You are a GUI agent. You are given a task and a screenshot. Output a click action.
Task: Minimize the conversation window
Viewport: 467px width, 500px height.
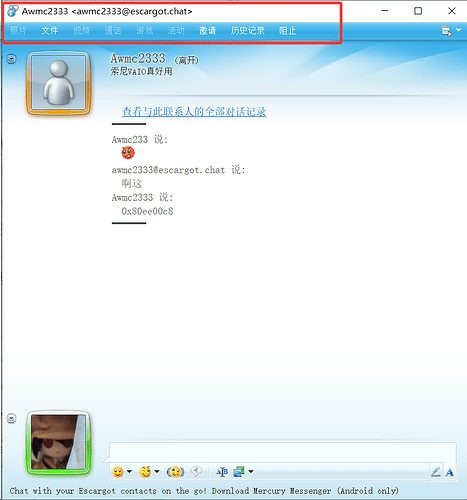(385, 11)
